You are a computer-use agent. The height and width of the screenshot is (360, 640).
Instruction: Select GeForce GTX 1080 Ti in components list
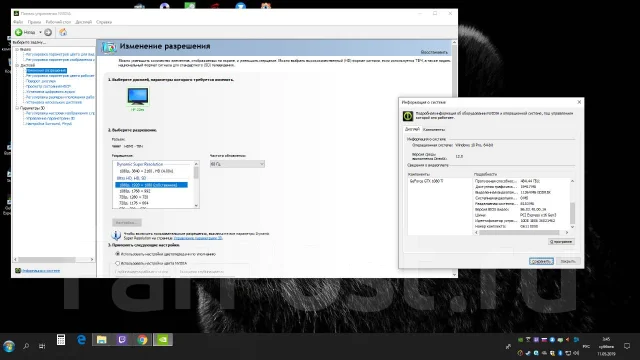coord(426,181)
